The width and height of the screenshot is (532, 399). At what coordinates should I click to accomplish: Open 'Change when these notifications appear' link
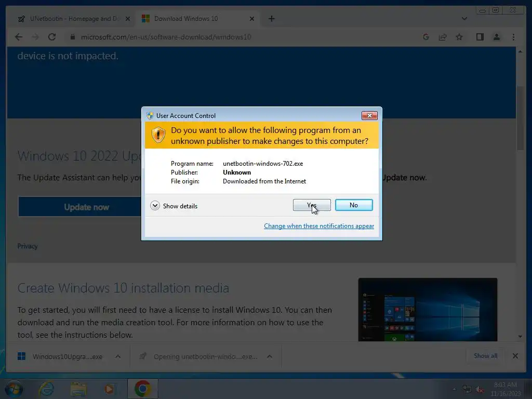[318, 226]
